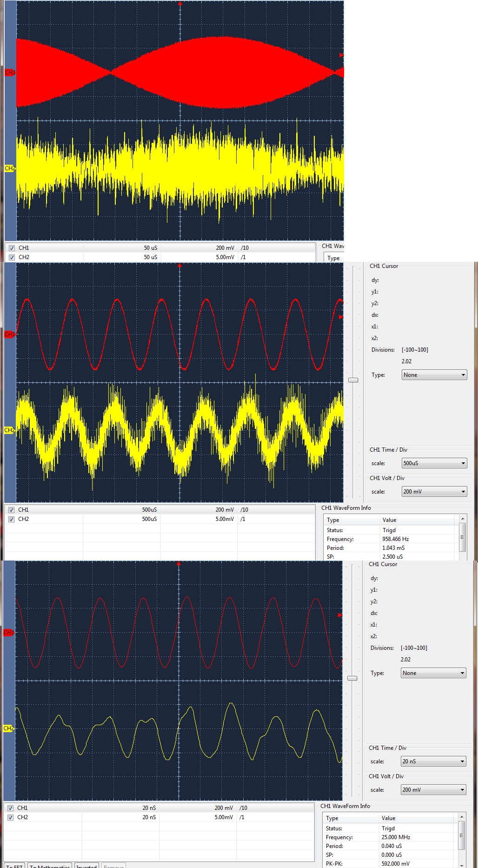Select the SP value 0.000 uS
This screenshot has width=478, height=868.
(x=392, y=855)
